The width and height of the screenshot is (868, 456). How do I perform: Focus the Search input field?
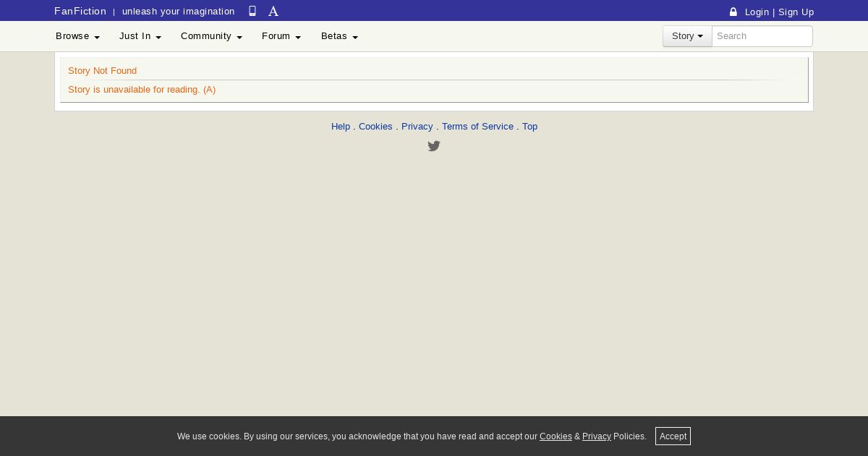pyautogui.click(x=762, y=36)
